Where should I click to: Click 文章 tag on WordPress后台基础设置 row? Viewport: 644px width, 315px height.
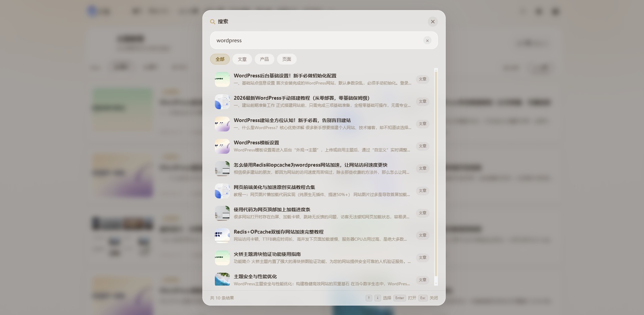[x=423, y=79]
